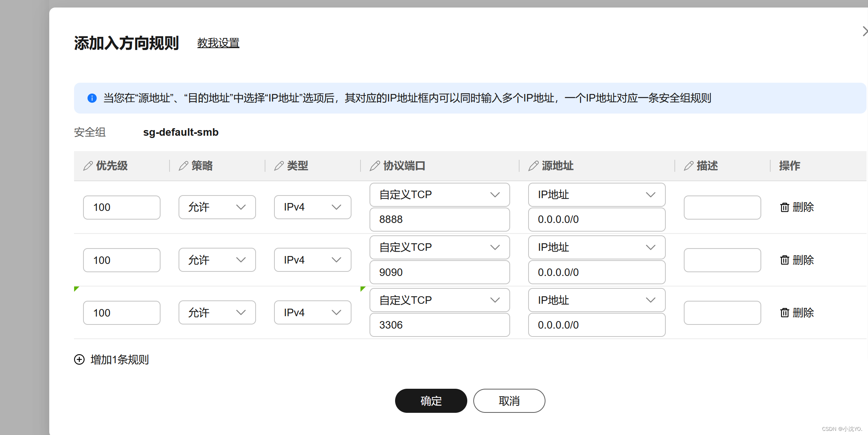Viewport: 868px width, 435px height.
Task: Click the pencil icon beside 描述 header
Action: (689, 166)
